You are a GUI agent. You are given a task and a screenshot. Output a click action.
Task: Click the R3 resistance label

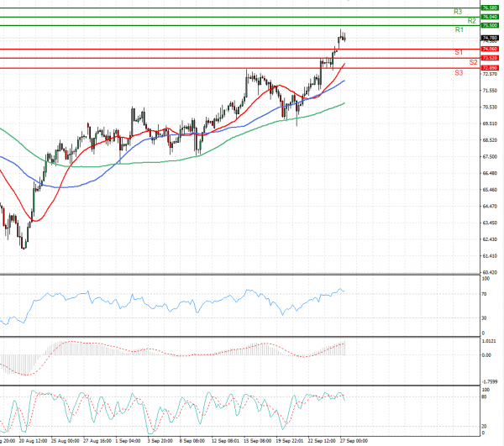(x=458, y=12)
